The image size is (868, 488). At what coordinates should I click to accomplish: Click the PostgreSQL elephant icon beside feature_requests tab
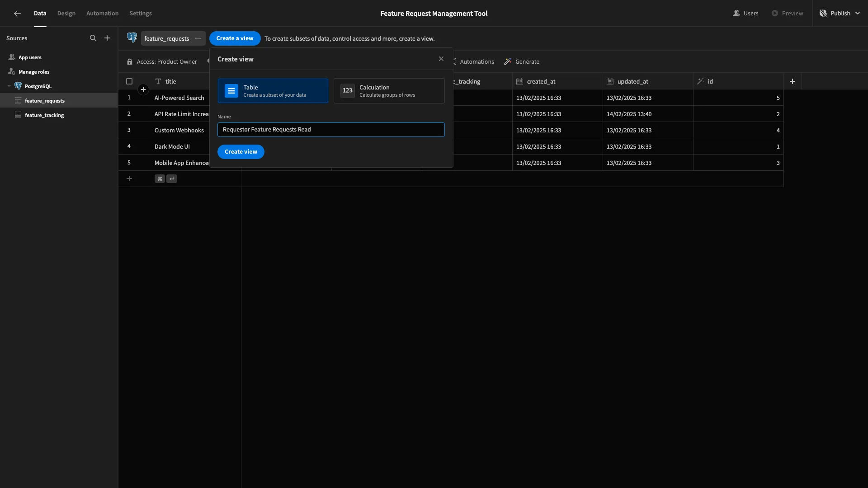132,38
